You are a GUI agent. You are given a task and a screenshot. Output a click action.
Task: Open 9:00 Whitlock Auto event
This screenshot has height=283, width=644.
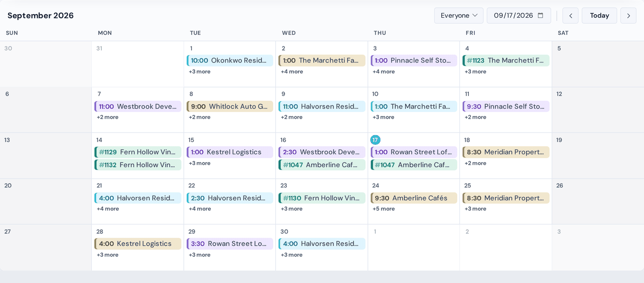(x=230, y=106)
